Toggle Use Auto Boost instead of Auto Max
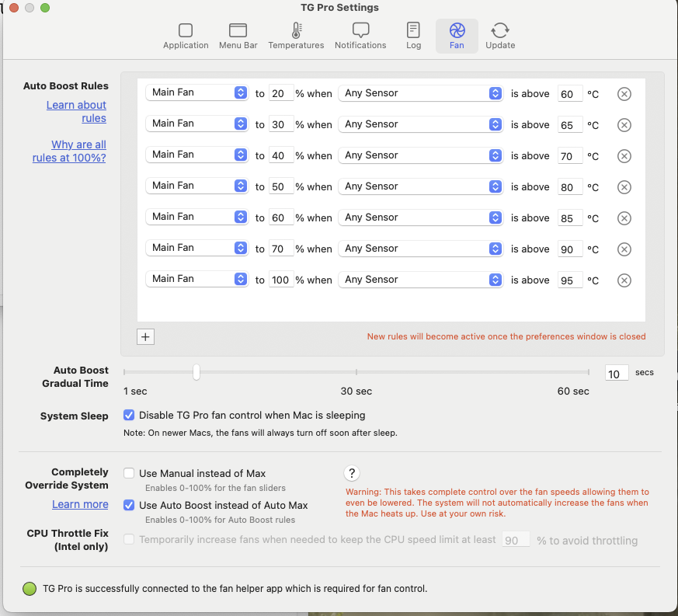The height and width of the screenshot is (616, 678). coord(129,505)
